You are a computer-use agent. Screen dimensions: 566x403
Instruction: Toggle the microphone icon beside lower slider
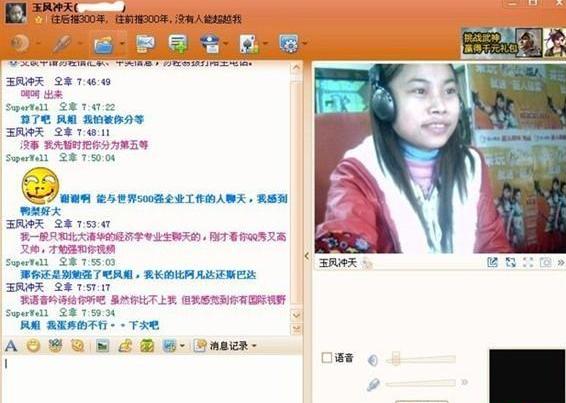click(373, 384)
